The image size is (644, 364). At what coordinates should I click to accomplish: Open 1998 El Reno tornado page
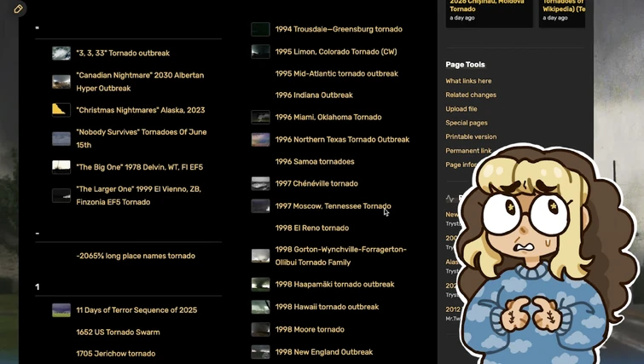(311, 228)
